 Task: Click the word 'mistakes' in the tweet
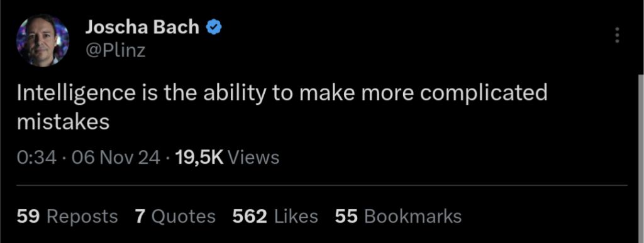[x=64, y=122]
